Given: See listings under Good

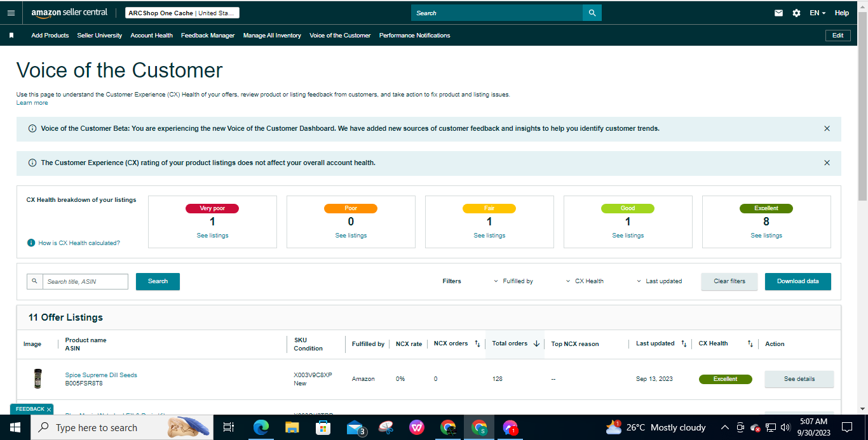Looking at the screenshot, I should 628,236.
